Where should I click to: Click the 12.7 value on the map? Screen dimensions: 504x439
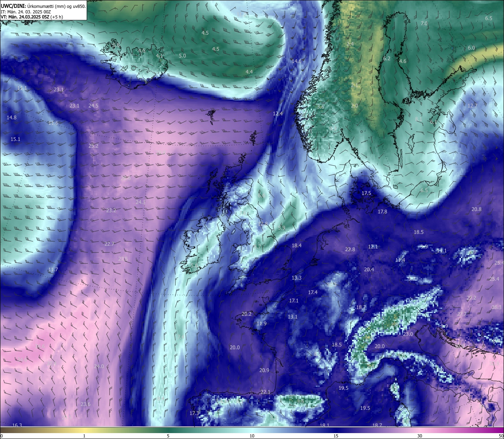(472, 106)
